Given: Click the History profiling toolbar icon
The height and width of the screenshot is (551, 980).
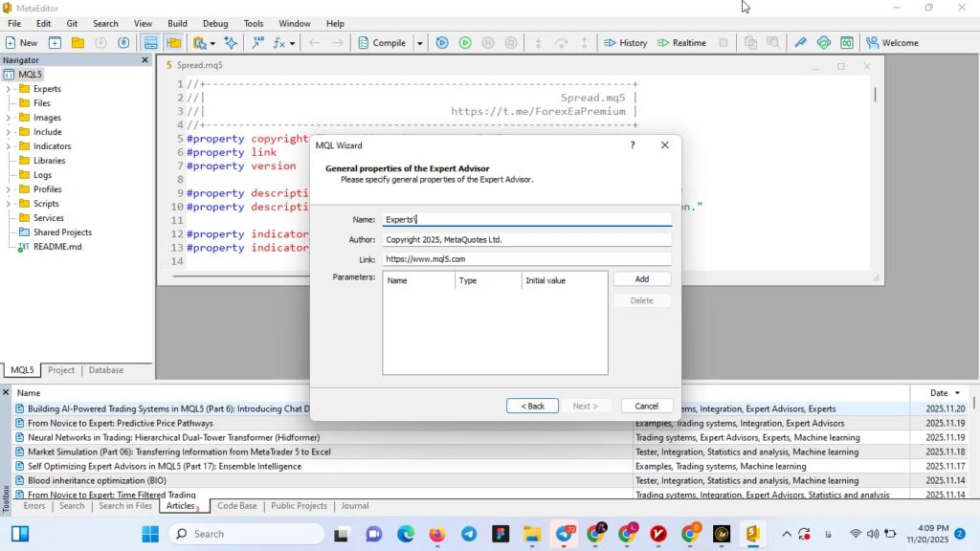Looking at the screenshot, I should (x=625, y=43).
